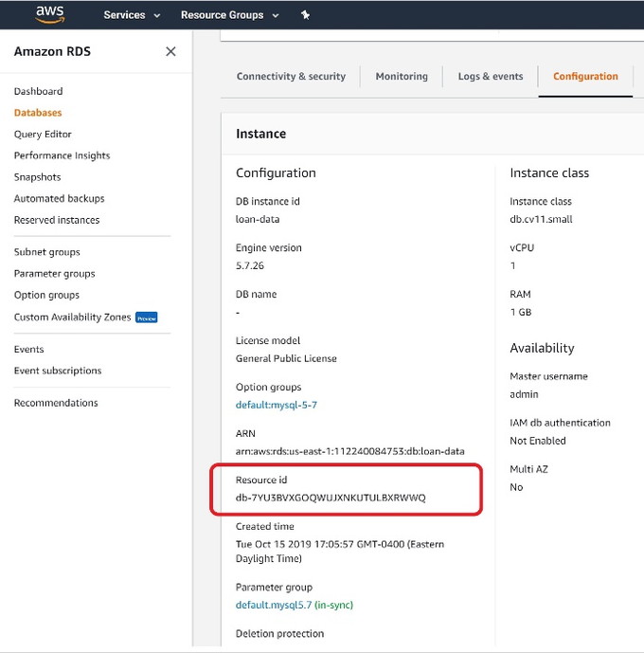Open the Monitoring tab
644x653 pixels.
(x=402, y=76)
